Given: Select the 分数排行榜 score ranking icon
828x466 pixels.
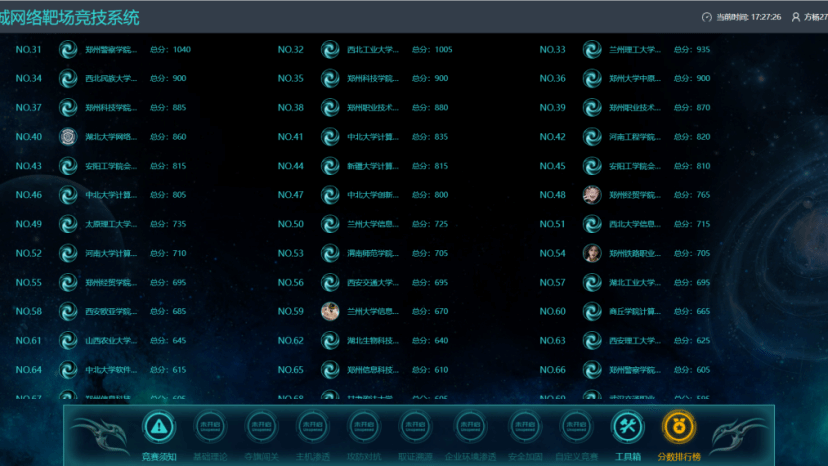Looking at the screenshot, I should (679, 427).
